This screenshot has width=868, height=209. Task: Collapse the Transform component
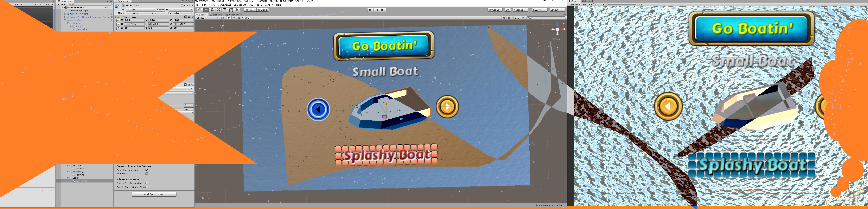coord(116,17)
